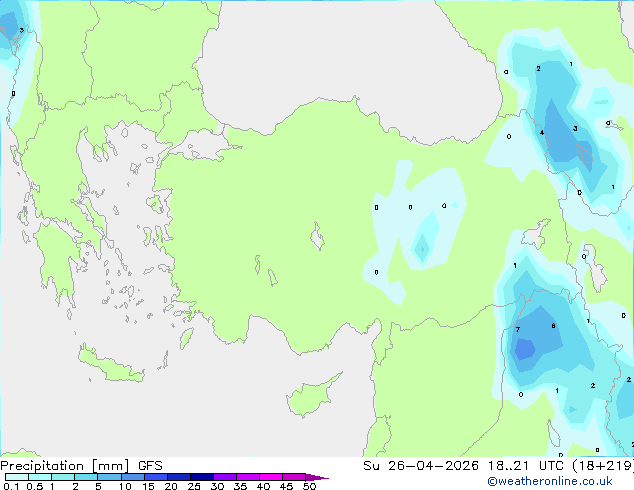Click the '4' precipitation value on map

[542, 133]
